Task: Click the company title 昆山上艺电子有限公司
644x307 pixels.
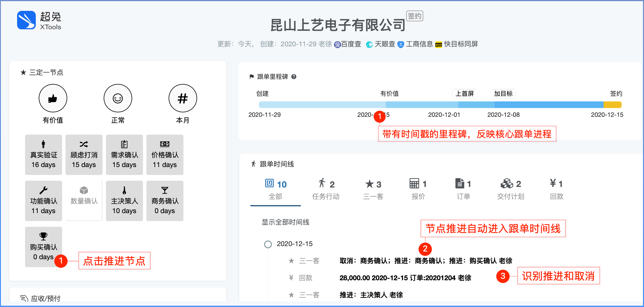Action: coord(338,25)
